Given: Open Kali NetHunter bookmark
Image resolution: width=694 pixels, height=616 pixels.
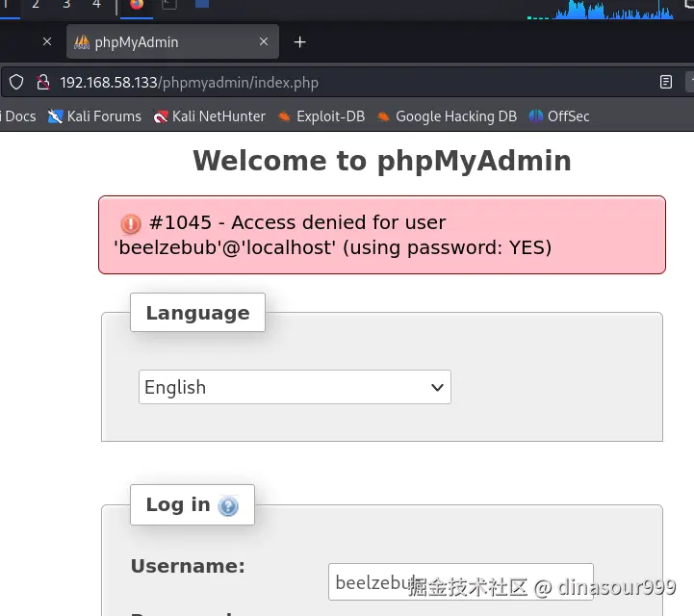Looking at the screenshot, I should pyautogui.click(x=209, y=116).
